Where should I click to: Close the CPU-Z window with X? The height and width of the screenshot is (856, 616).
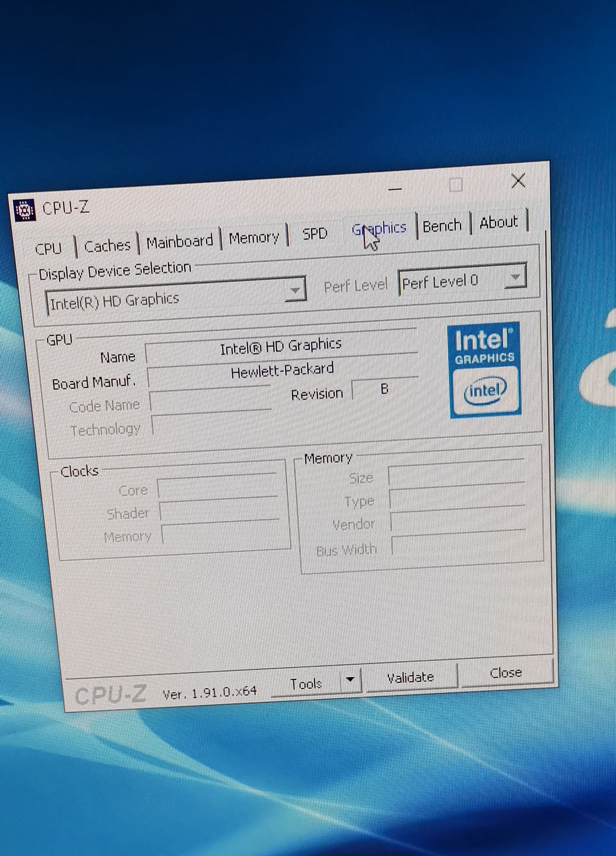tap(518, 181)
